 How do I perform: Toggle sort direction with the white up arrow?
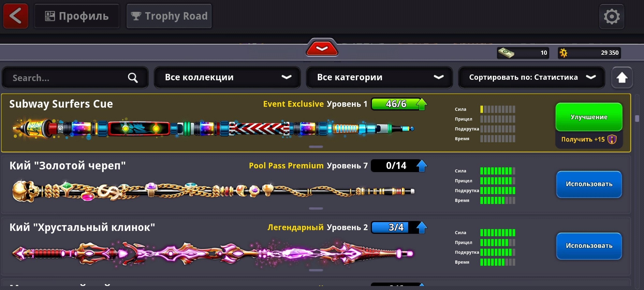coord(622,78)
